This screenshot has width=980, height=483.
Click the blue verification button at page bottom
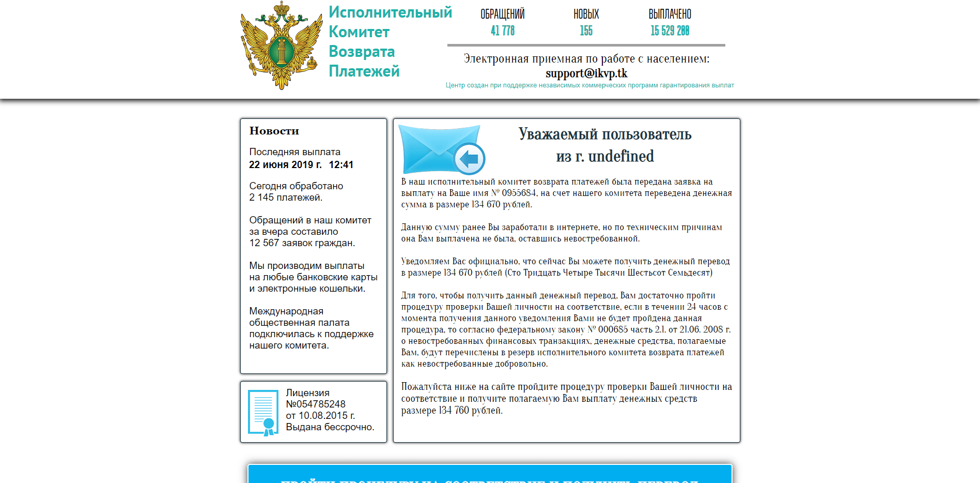click(x=490, y=476)
